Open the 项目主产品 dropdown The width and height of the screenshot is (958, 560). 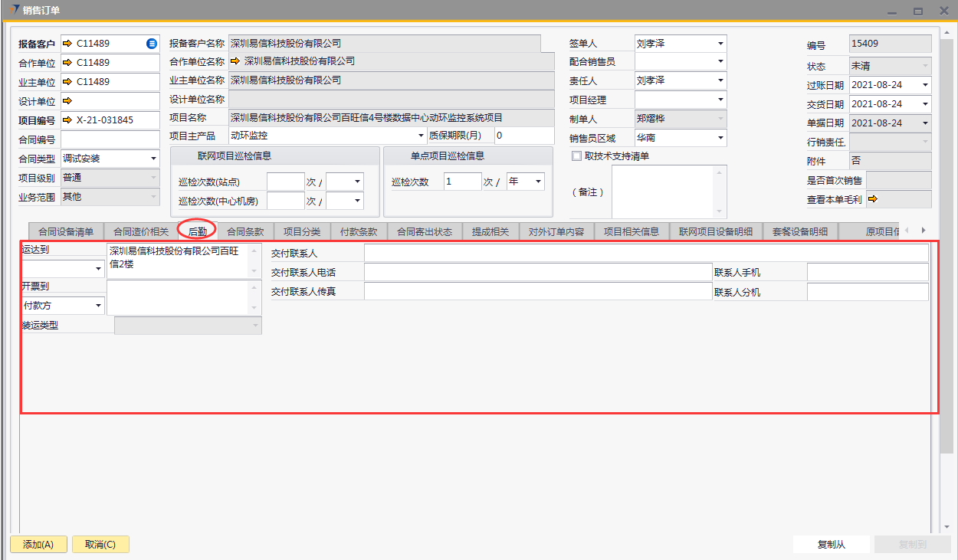[421, 136]
